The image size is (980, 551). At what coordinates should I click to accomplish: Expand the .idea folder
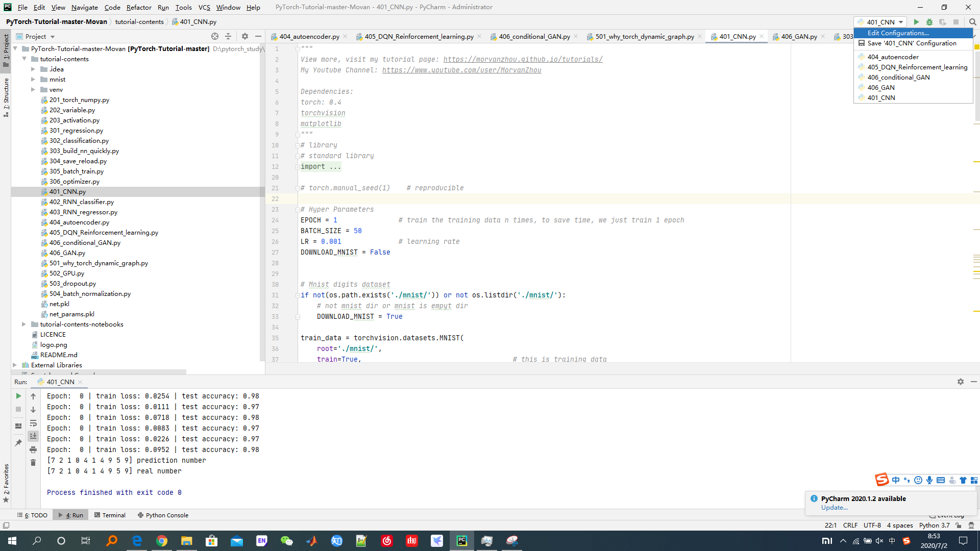coord(33,69)
